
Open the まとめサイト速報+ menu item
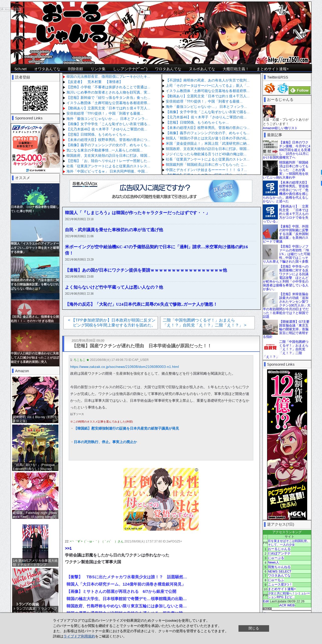[x=273, y=69]
